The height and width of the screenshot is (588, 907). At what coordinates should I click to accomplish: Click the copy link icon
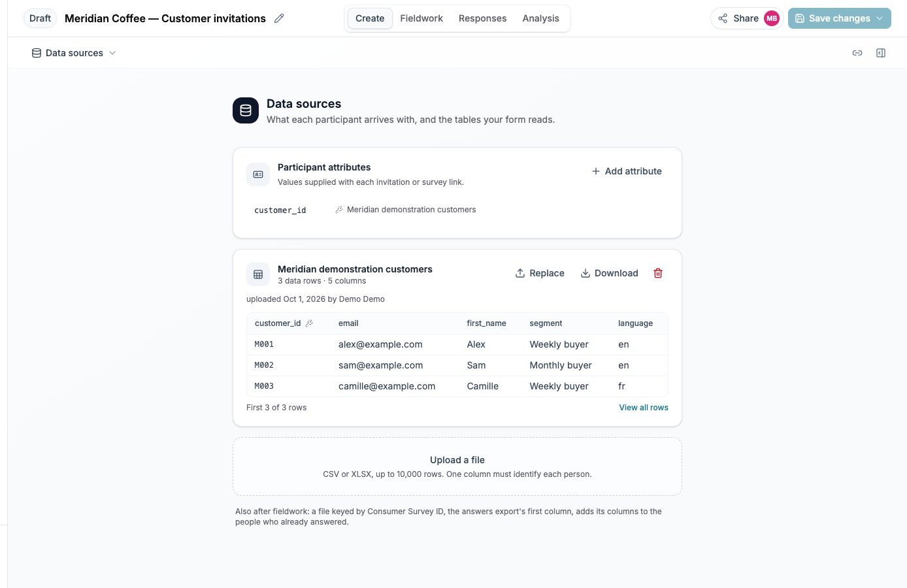[x=857, y=53]
